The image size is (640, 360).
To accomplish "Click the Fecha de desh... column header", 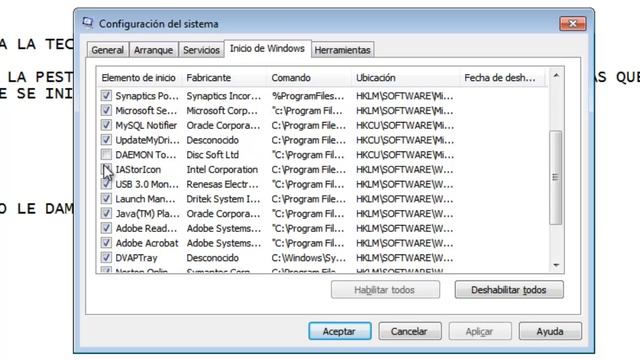I will click(x=503, y=78).
